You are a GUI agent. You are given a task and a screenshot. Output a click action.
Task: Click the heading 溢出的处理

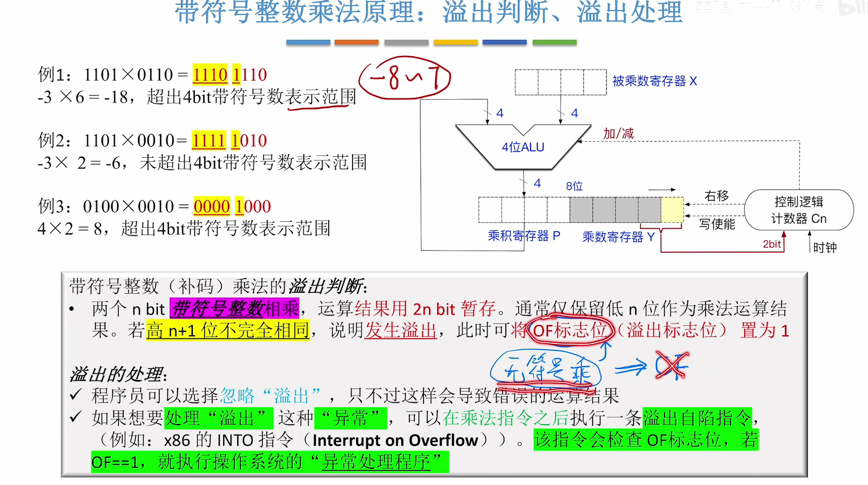[x=118, y=374]
